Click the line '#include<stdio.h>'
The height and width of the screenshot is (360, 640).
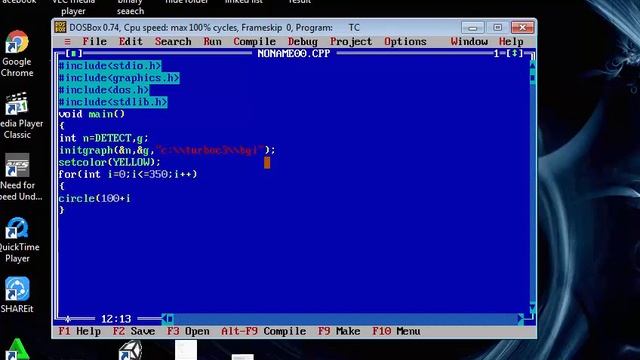(110, 66)
